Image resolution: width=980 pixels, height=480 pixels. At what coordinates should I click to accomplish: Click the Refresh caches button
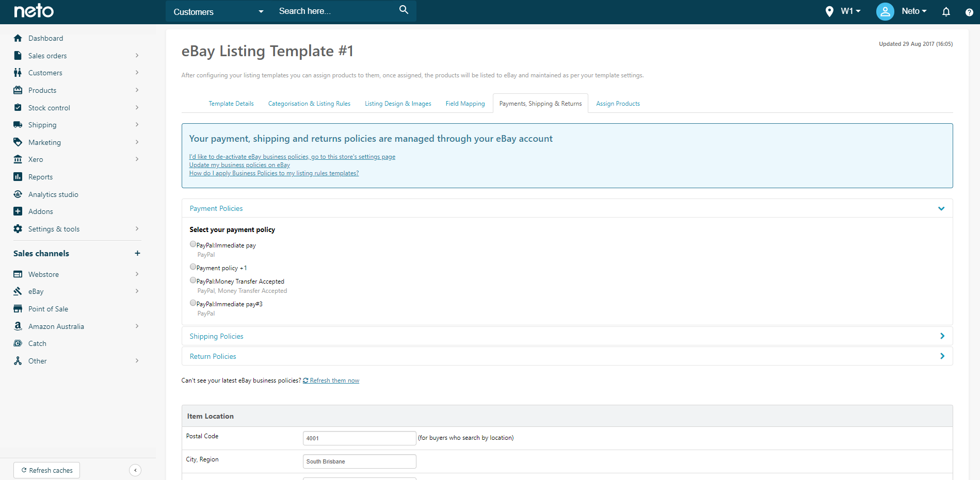[x=46, y=470]
